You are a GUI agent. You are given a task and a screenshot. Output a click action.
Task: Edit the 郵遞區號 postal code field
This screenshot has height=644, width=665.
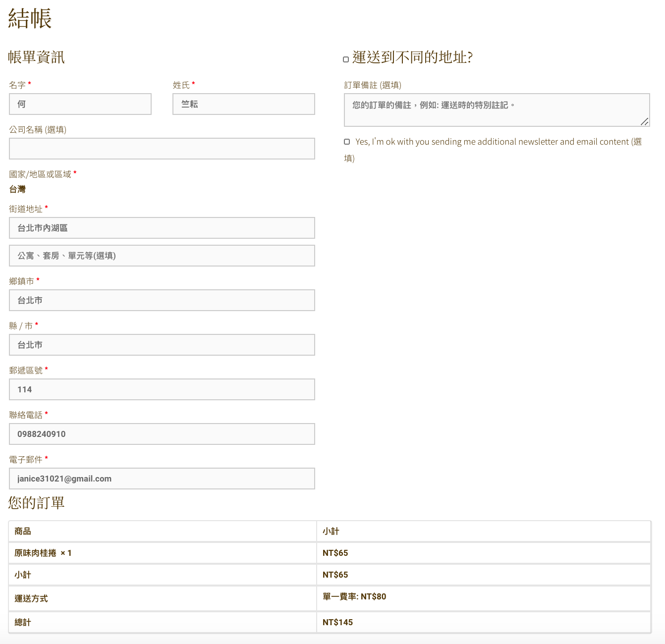162,389
